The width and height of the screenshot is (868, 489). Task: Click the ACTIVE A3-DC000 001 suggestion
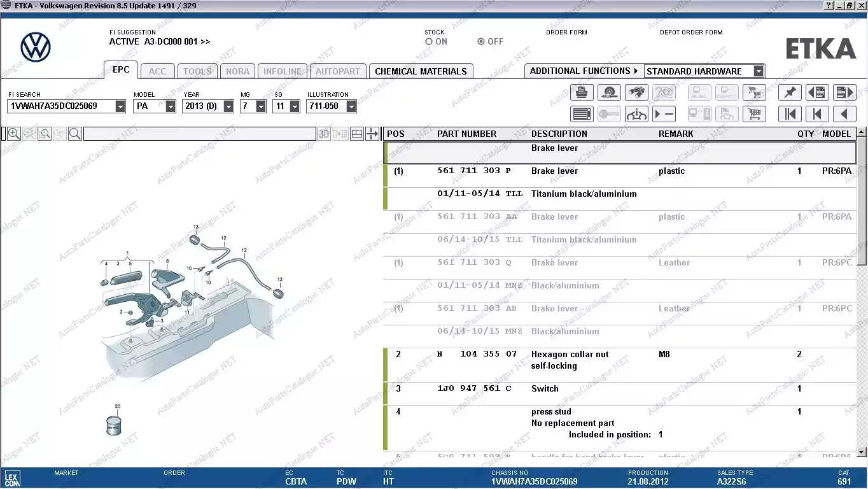pos(160,41)
